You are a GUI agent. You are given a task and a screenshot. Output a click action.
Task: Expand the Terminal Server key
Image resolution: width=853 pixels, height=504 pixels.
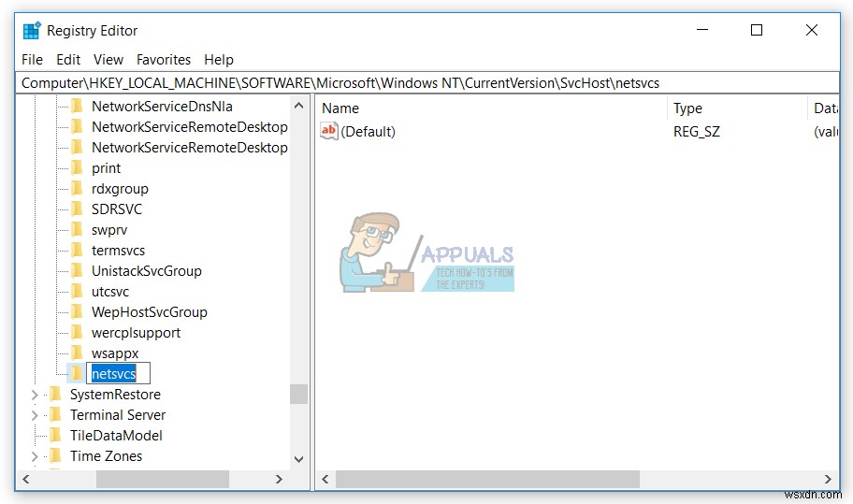tap(35, 415)
